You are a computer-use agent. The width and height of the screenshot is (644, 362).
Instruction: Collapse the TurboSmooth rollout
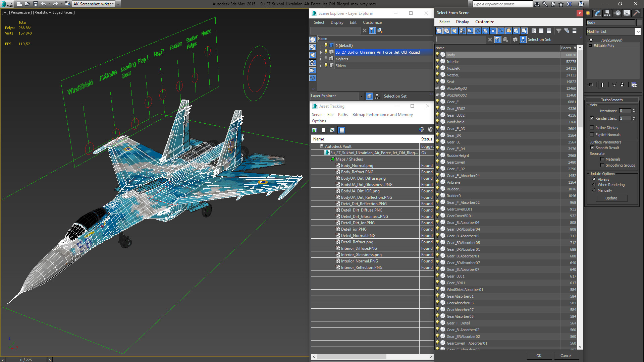(588, 100)
